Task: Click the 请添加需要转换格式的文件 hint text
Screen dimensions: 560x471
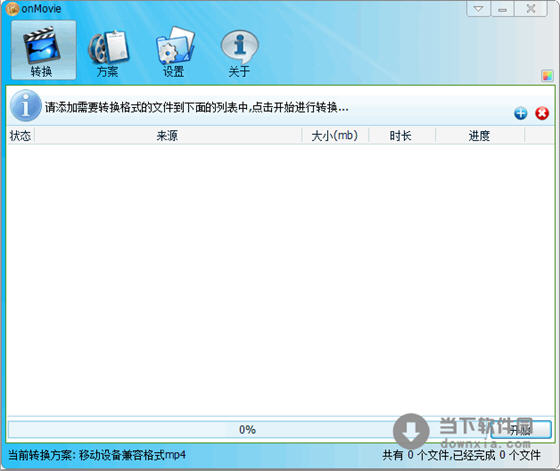Action: point(196,107)
